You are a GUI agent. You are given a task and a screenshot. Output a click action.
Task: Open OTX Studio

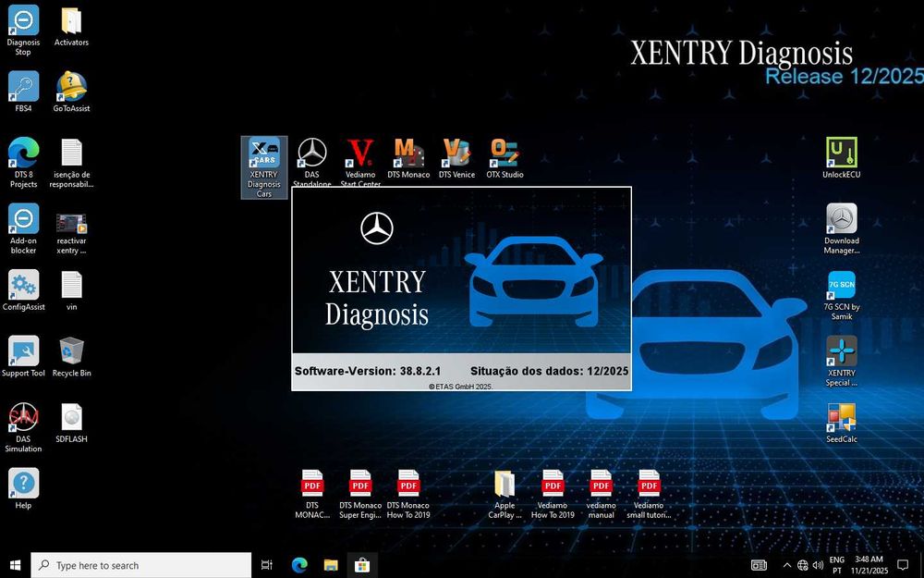[505, 158]
